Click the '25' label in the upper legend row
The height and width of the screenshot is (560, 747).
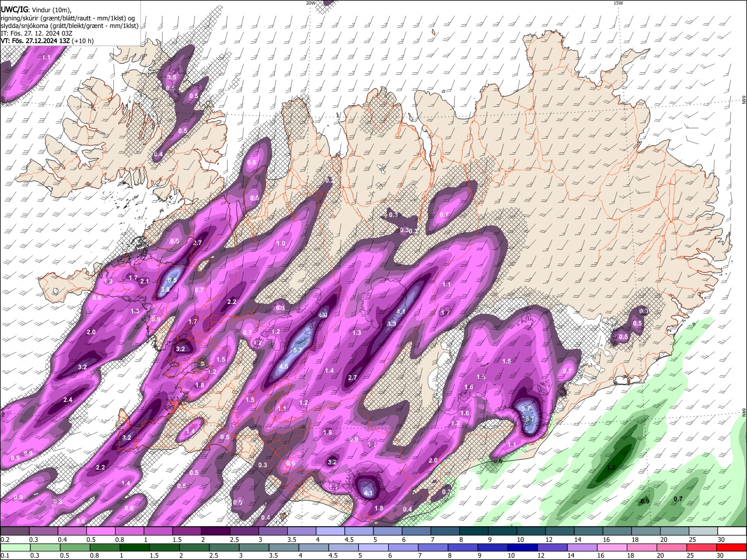point(692,540)
